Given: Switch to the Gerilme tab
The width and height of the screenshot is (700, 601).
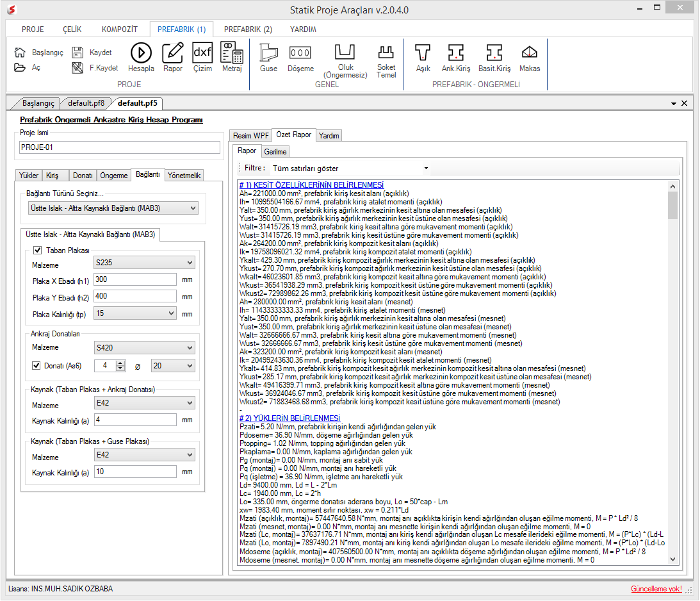Looking at the screenshot, I should coord(275,152).
